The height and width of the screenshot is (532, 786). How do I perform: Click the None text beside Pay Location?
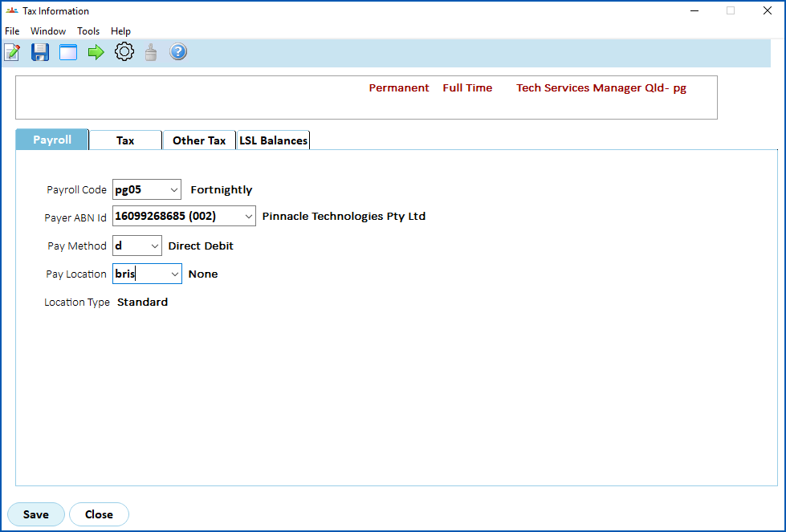(203, 274)
